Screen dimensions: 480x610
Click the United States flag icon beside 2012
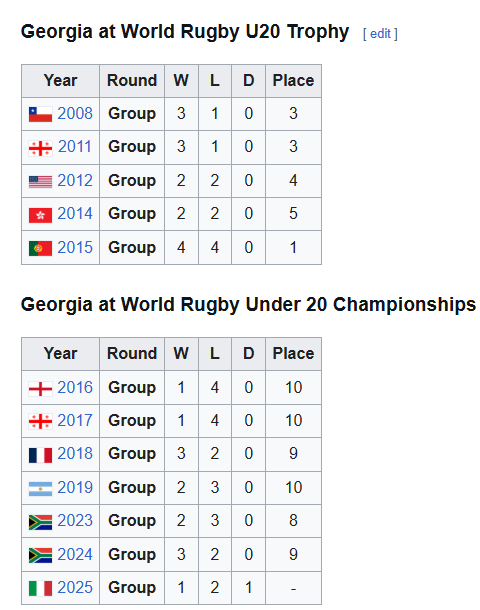coord(40,182)
